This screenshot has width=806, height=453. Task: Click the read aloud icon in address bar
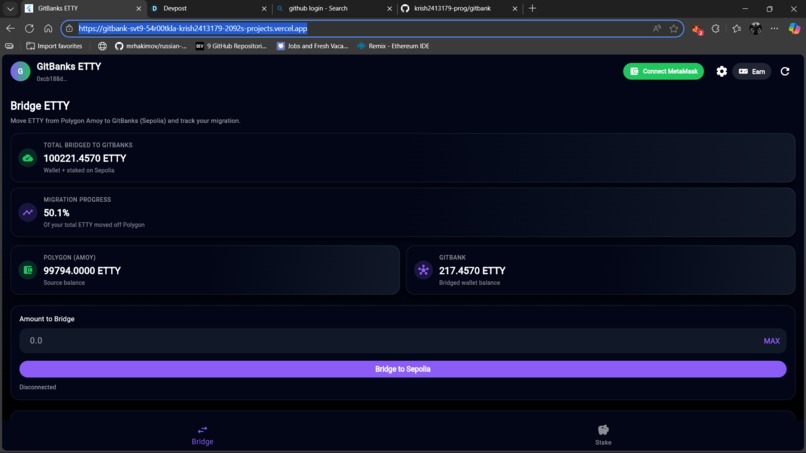pos(657,29)
